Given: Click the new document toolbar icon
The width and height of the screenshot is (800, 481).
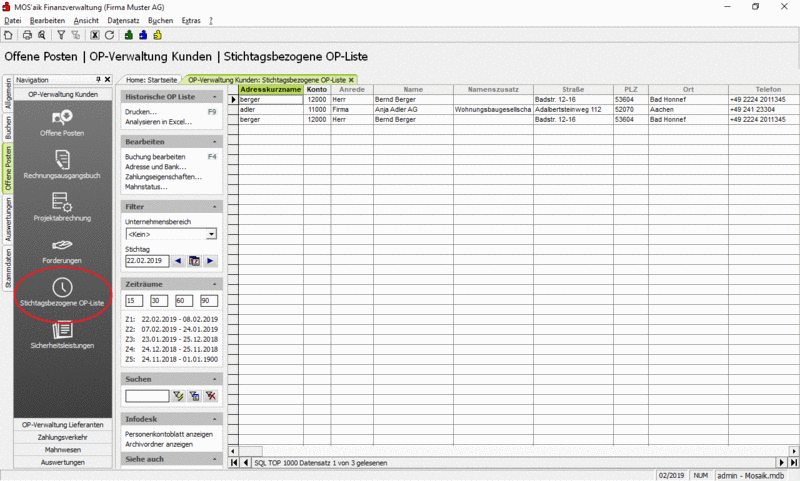Looking at the screenshot, I should tap(8, 35).
